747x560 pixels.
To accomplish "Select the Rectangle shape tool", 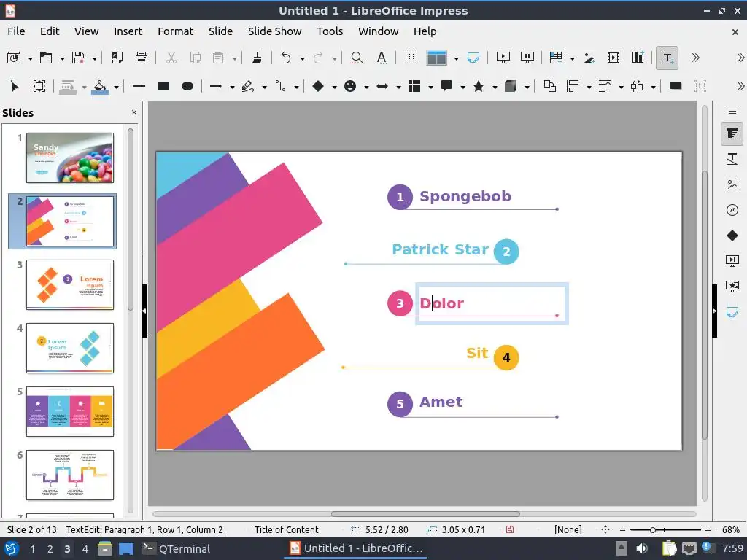I will (163, 86).
